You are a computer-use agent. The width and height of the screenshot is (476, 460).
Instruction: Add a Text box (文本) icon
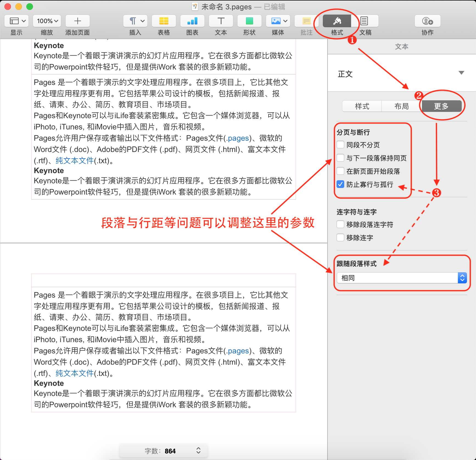coord(221,21)
